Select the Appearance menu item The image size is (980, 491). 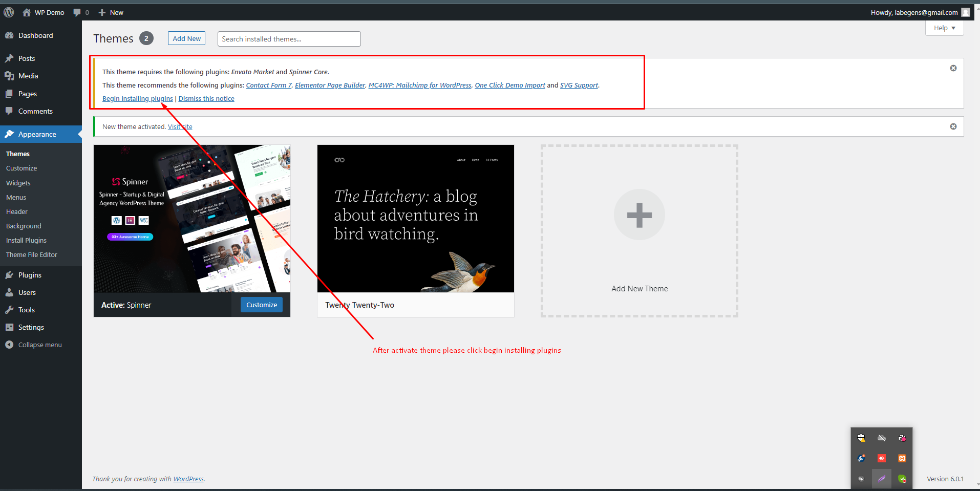[41, 134]
